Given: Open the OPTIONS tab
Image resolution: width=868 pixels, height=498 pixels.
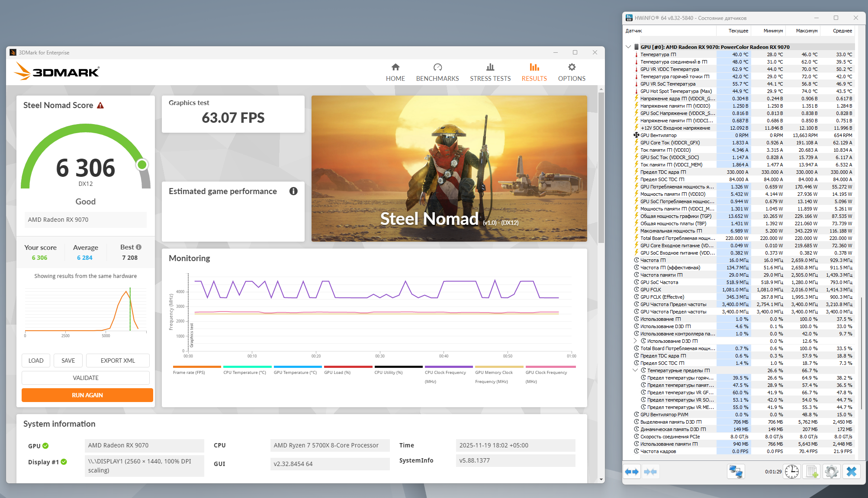Looking at the screenshot, I should click(x=571, y=72).
